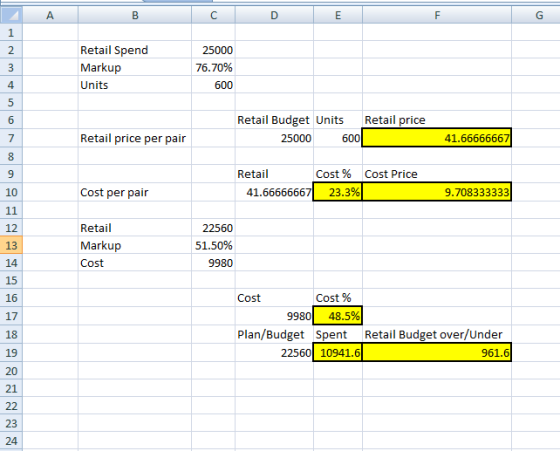The image size is (560, 451).
Task: Click the Units header in row 6
Action: (338, 120)
